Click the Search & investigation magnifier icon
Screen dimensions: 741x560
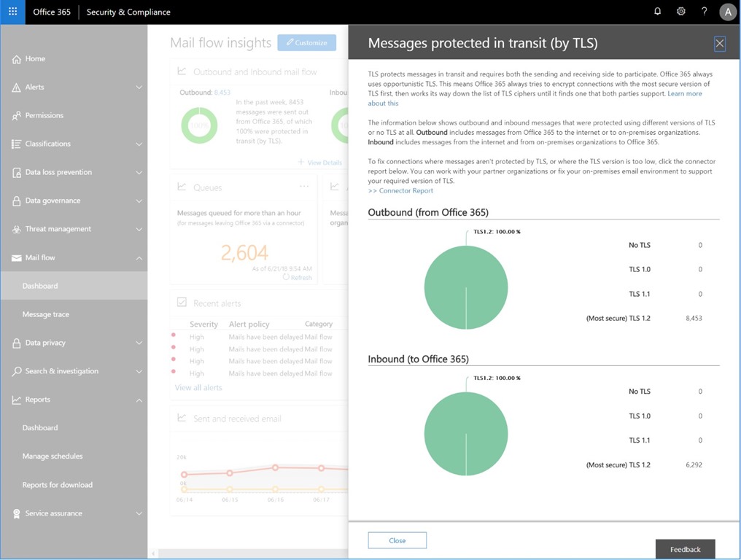point(17,371)
